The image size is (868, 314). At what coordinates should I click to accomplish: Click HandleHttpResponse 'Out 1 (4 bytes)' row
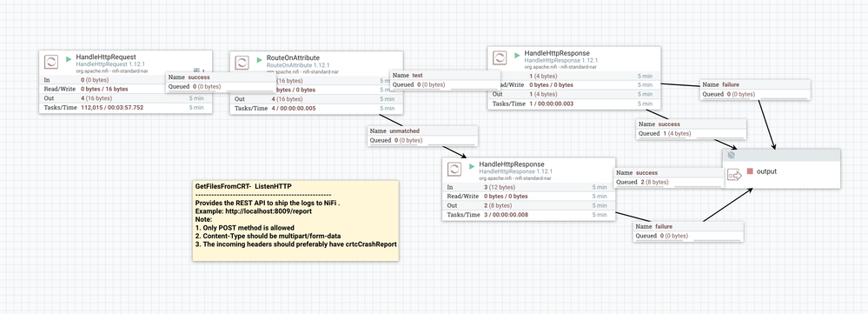coord(574,94)
